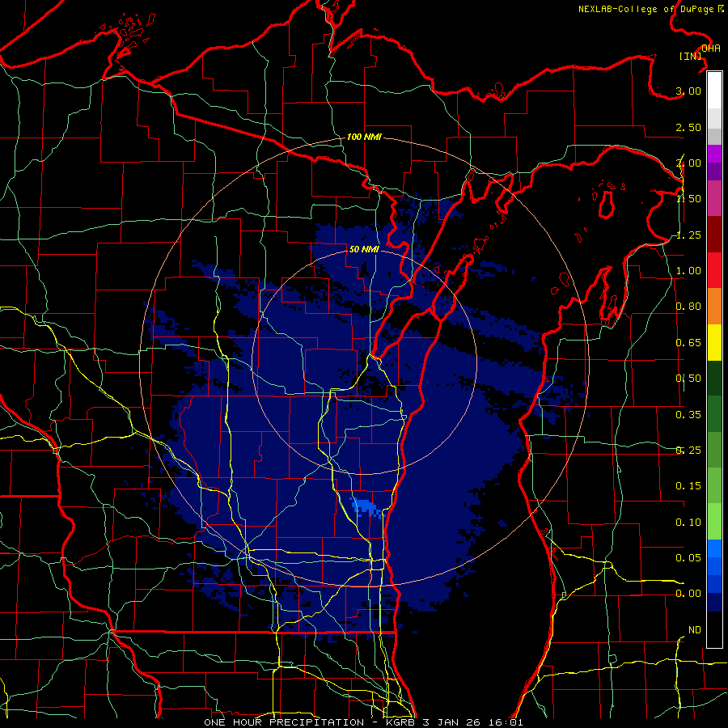
Task: Select the darkest green 0.50 legend swatch
Action: coord(714,378)
